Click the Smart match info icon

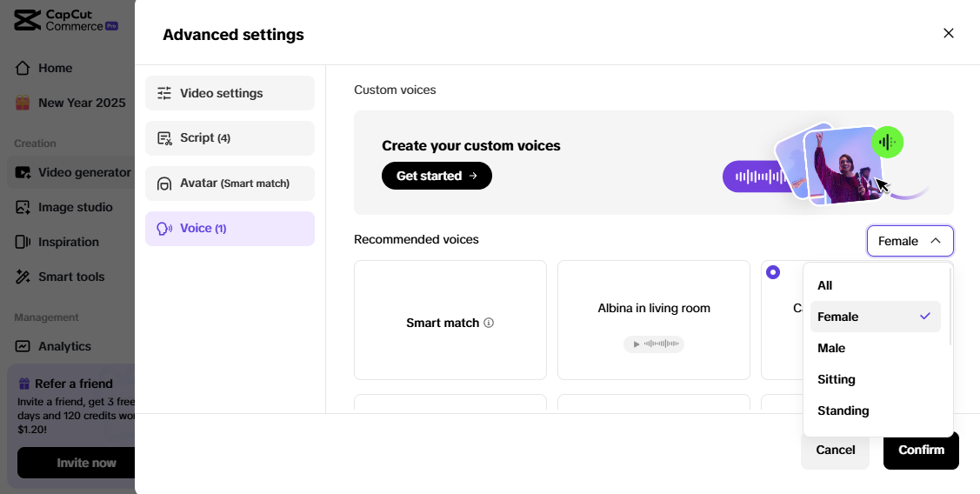pos(489,323)
